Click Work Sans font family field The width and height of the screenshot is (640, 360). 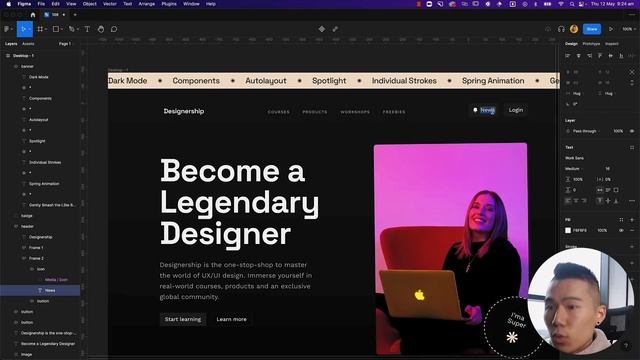click(x=574, y=158)
